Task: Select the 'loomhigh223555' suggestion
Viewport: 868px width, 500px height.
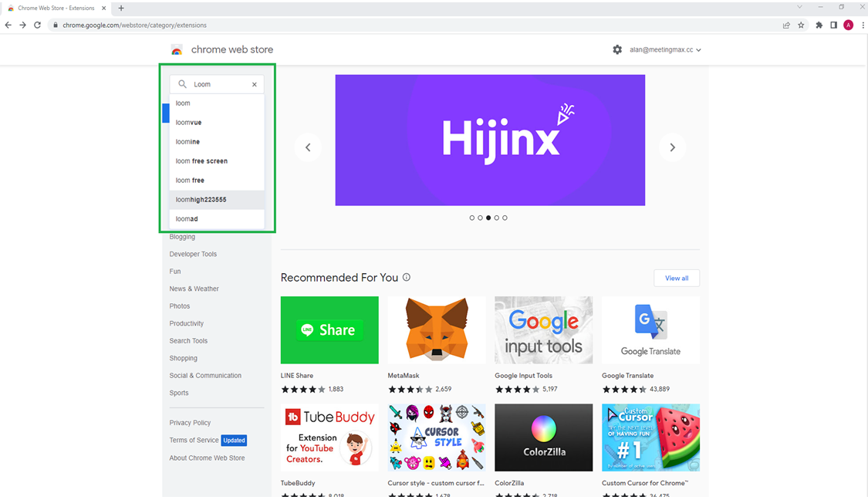Action: (217, 200)
